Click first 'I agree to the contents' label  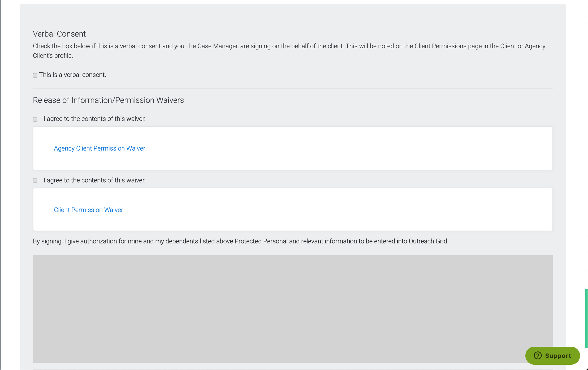point(94,119)
